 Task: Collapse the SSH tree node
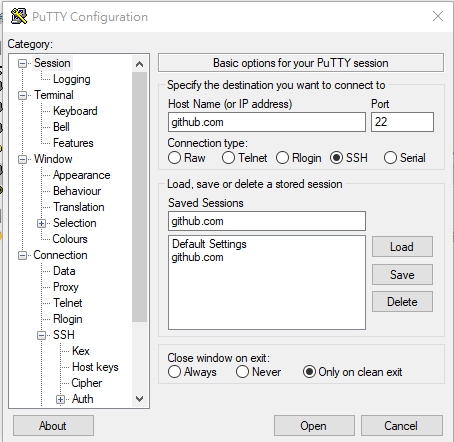(x=41, y=335)
